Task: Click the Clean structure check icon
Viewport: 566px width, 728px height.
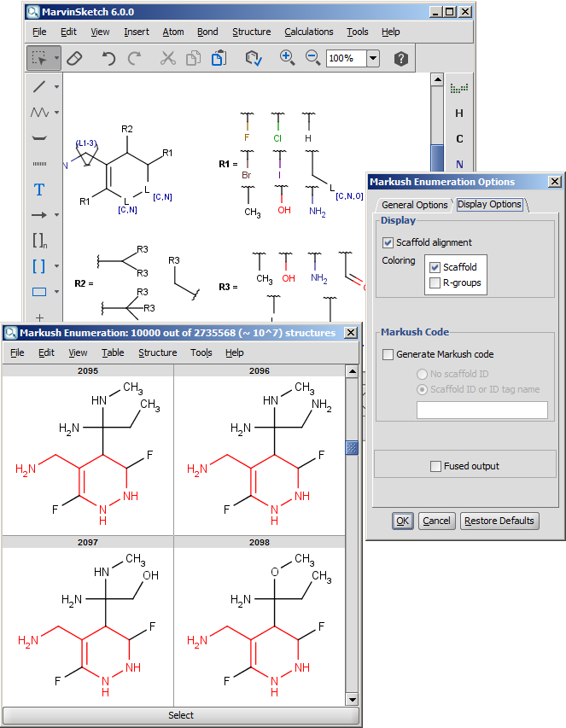Action: click(x=253, y=58)
